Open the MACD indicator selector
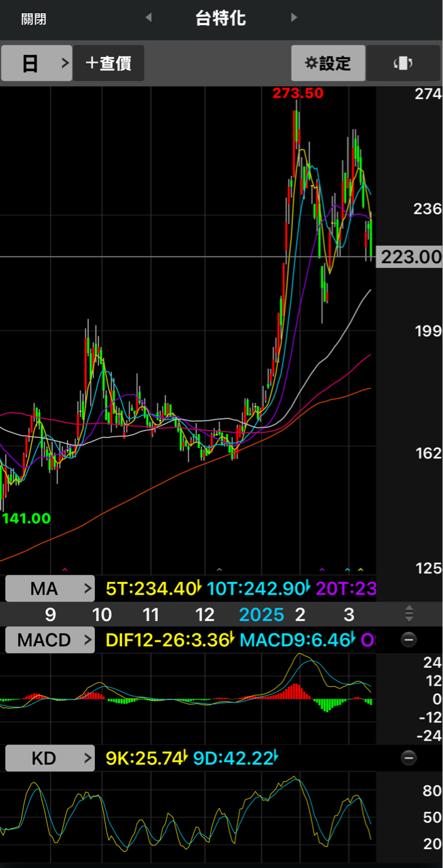Viewport: 443px width, 868px height. coord(50,639)
